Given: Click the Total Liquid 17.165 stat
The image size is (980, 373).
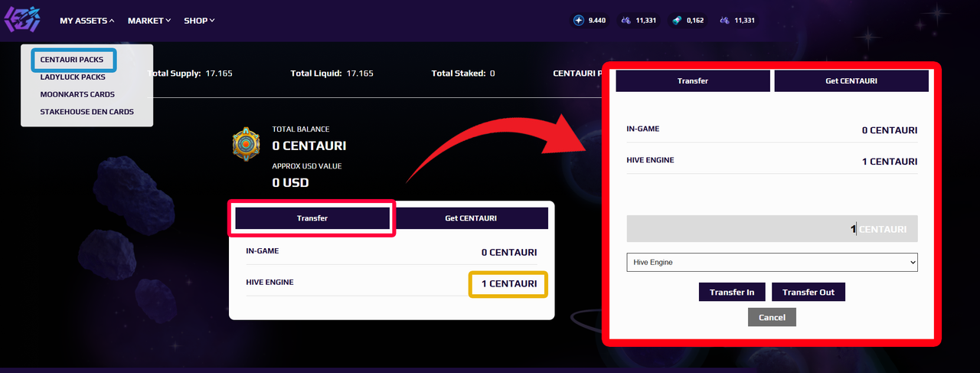Looking at the screenshot, I should click(x=332, y=74).
